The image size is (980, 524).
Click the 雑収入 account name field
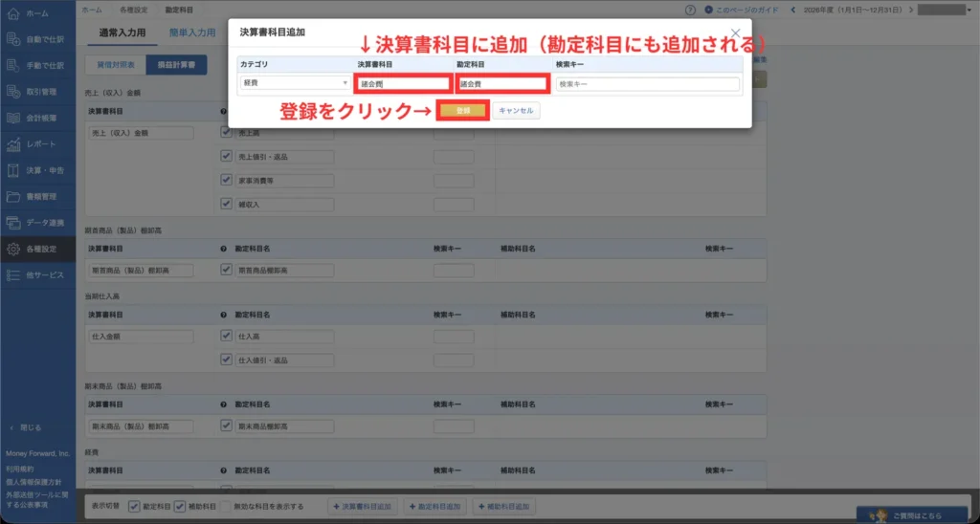click(285, 205)
